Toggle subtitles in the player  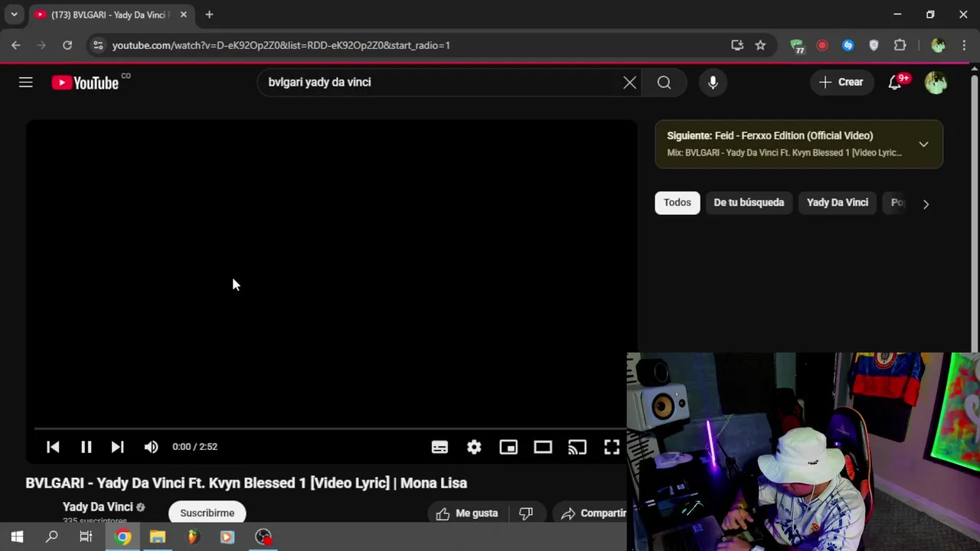(439, 447)
